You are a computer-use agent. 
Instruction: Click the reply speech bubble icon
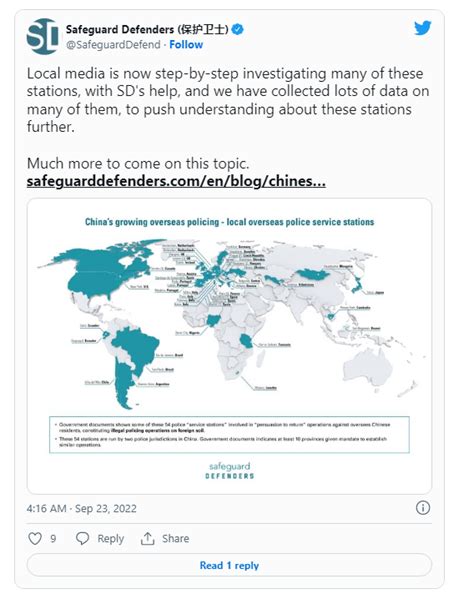pyautogui.click(x=82, y=538)
